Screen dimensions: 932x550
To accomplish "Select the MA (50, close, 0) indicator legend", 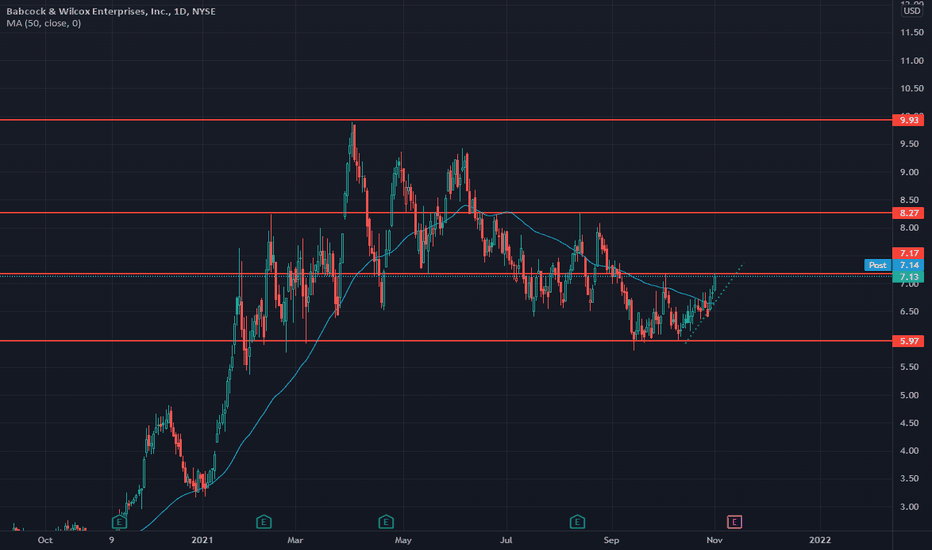I will point(43,23).
